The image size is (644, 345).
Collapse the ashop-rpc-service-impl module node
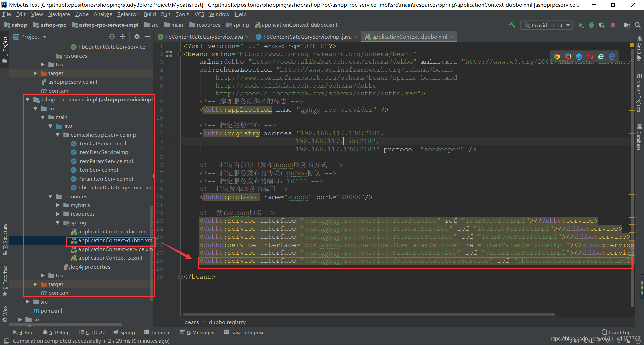[x=28, y=100]
